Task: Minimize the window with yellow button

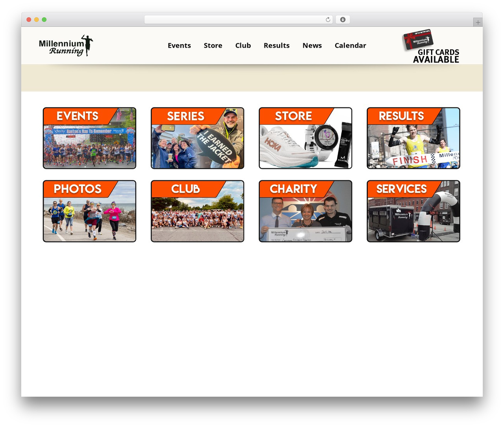Action: pos(37,20)
